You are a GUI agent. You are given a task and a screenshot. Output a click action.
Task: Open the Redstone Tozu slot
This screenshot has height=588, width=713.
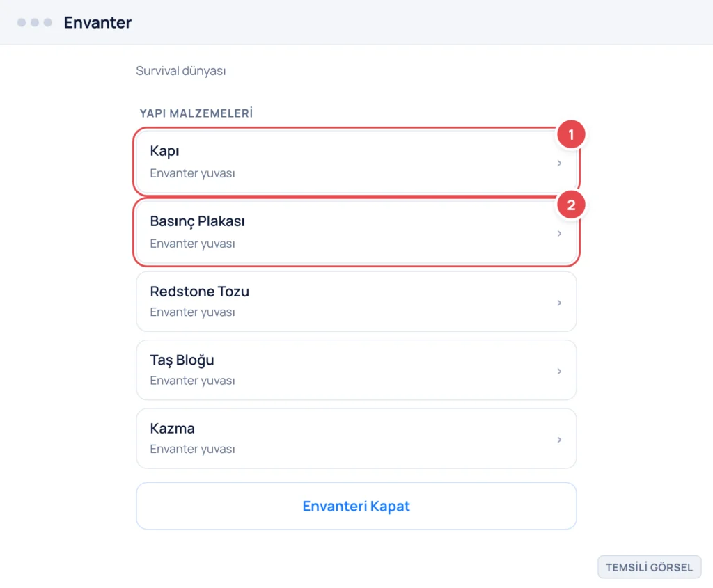click(x=356, y=302)
